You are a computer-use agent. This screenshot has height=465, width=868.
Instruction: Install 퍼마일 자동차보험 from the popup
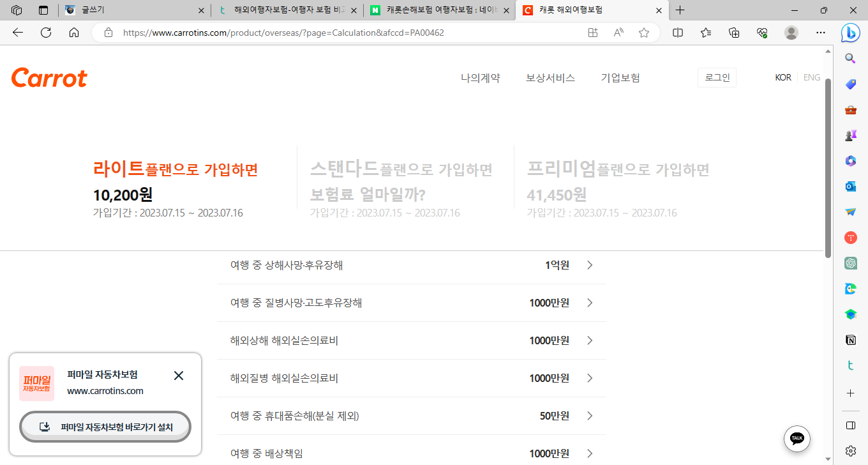point(105,427)
